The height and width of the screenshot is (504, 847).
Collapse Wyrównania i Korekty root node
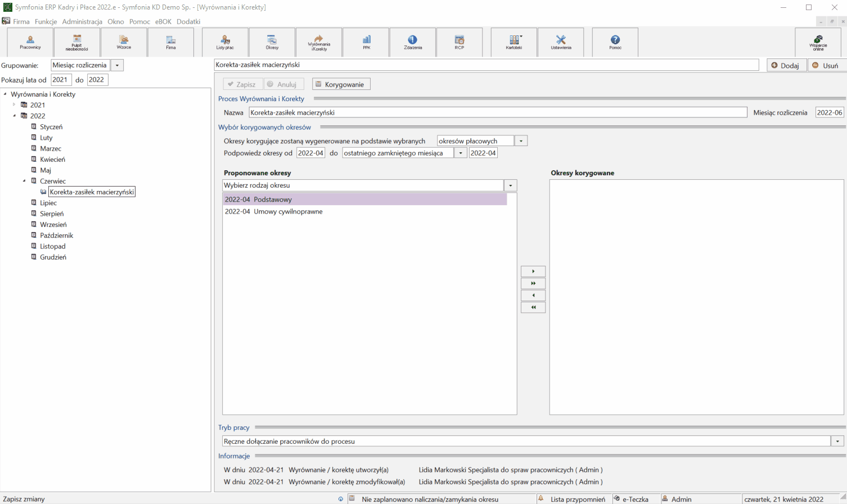[x=4, y=94]
